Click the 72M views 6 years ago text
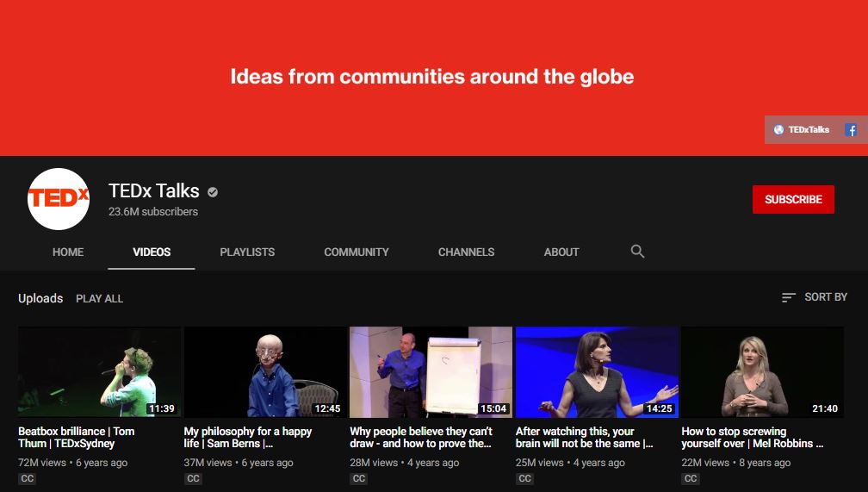The height and width of the screenshot is (492, 868). [x=72, y=463]
